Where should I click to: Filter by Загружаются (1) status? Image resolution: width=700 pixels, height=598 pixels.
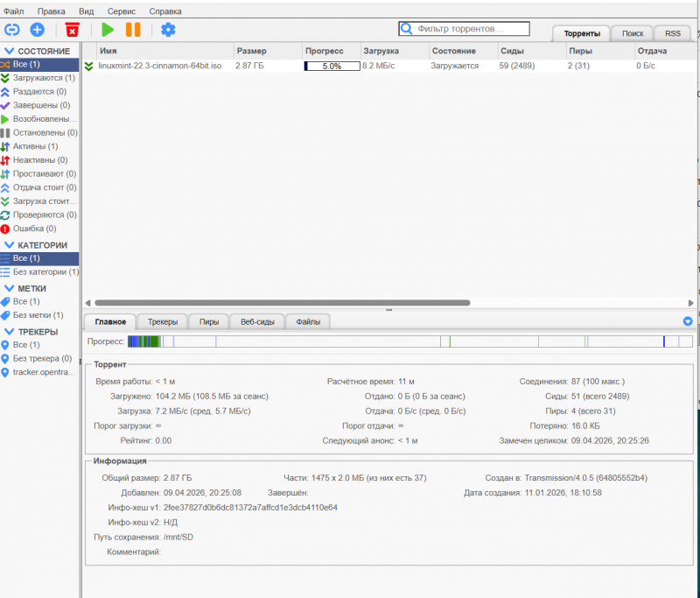43,78
